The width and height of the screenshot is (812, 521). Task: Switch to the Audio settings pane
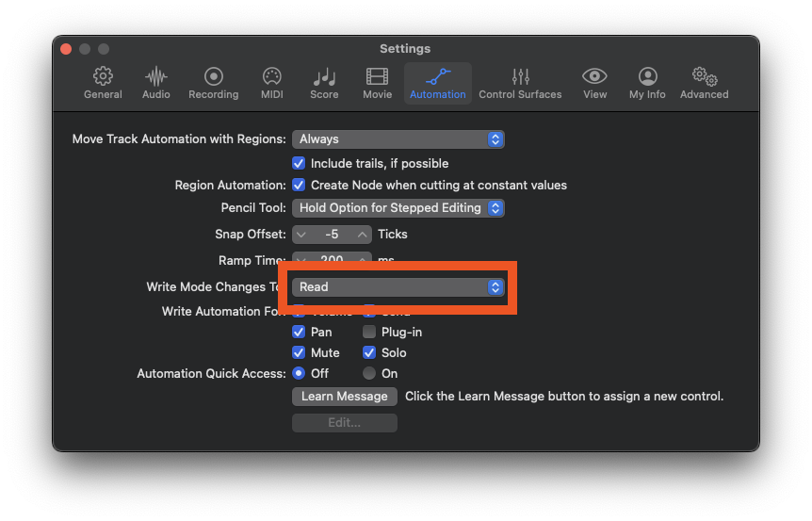[x=156, y=83]
